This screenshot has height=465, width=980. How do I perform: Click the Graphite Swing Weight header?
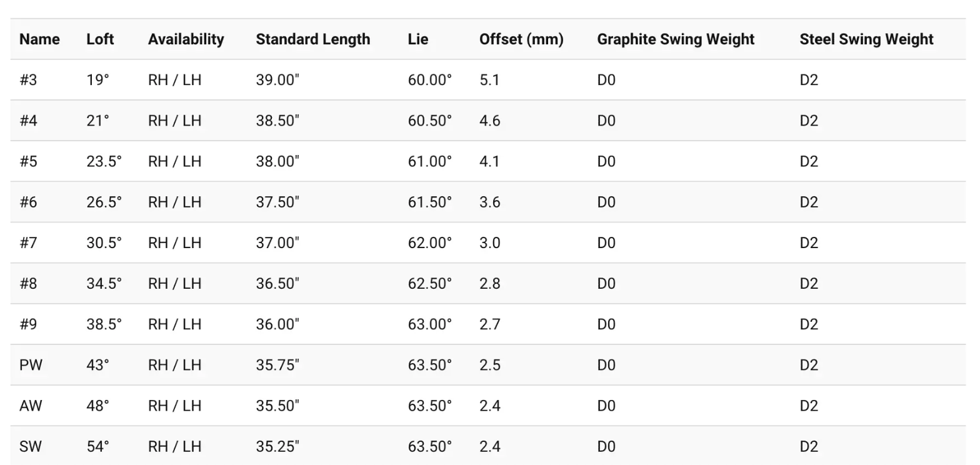point(676,39)
